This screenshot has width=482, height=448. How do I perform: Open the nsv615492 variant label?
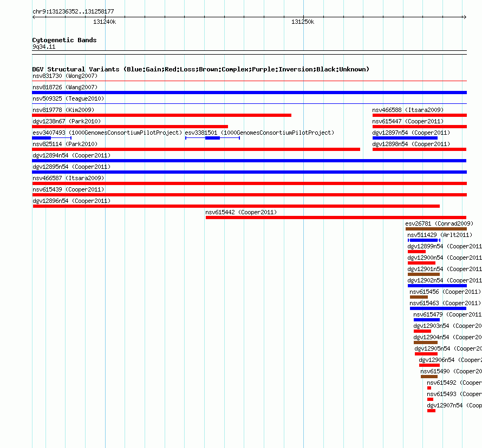454,383
